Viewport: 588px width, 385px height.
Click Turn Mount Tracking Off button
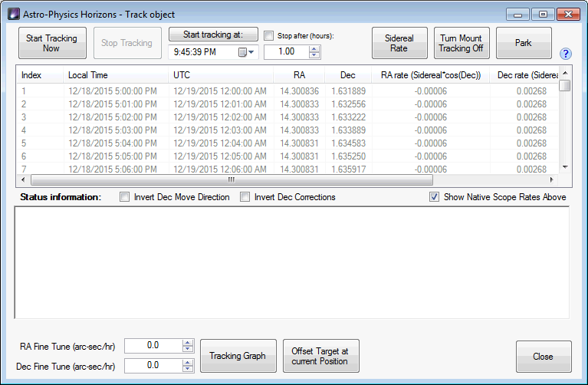pos(462,43)
